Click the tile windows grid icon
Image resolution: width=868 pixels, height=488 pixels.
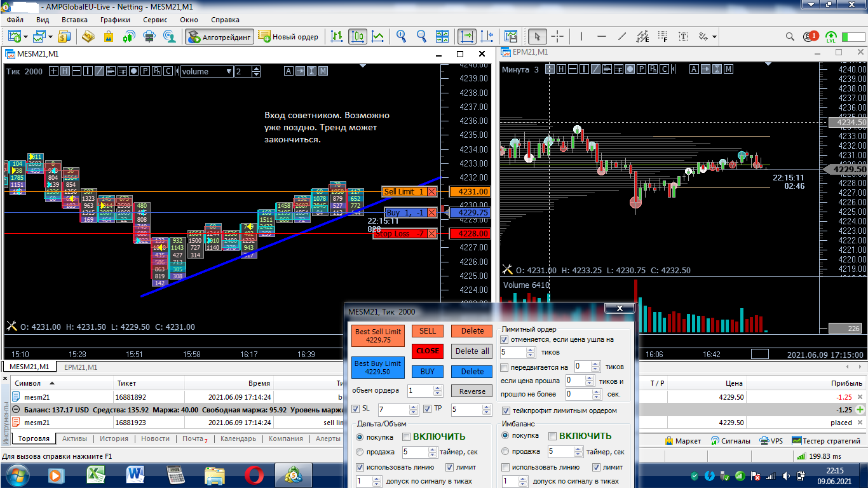pyautogui.click(x=442, y=36)
